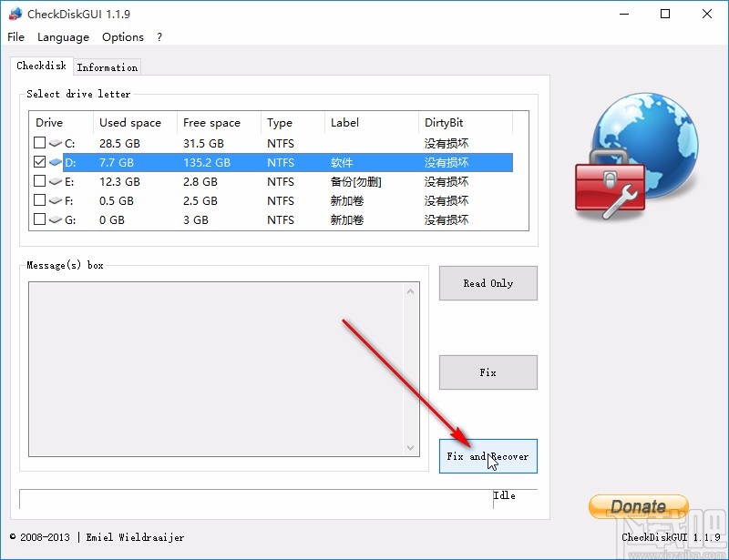Click the "备份[勿删]" label cell
The width and height of the screenshot is (729, 560).
(x=355, y=182)
